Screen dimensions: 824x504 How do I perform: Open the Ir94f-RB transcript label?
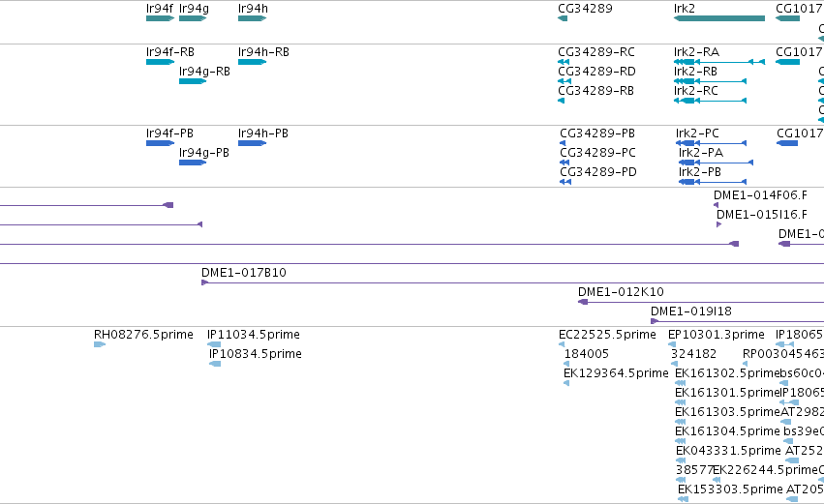coord(170,52)
